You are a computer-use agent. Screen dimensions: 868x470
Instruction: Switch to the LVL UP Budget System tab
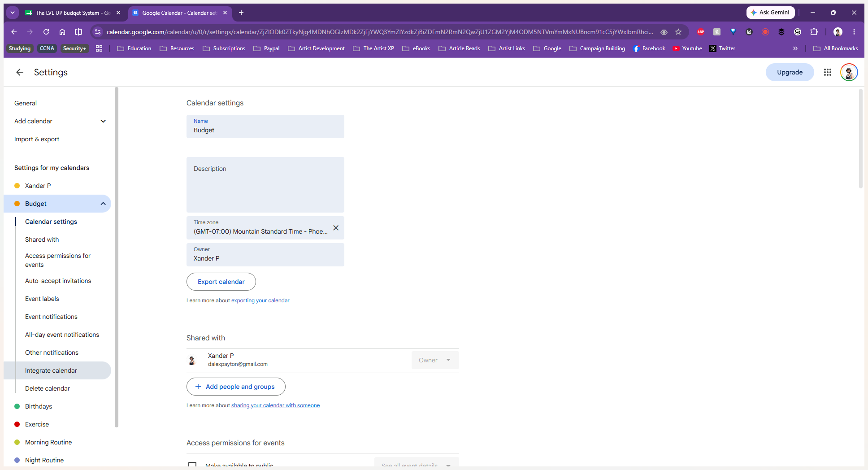pyautogui.click(x=73, y=13)
